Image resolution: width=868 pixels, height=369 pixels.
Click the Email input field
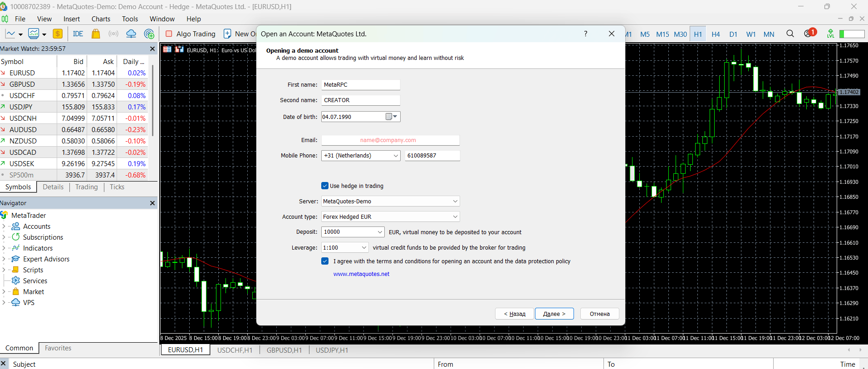coord(390,140)
